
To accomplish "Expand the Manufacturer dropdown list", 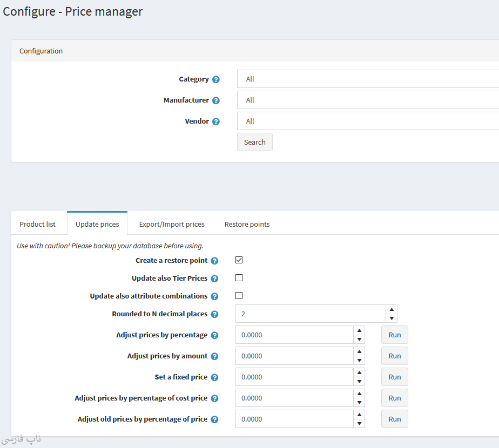I will click(367, 100).
